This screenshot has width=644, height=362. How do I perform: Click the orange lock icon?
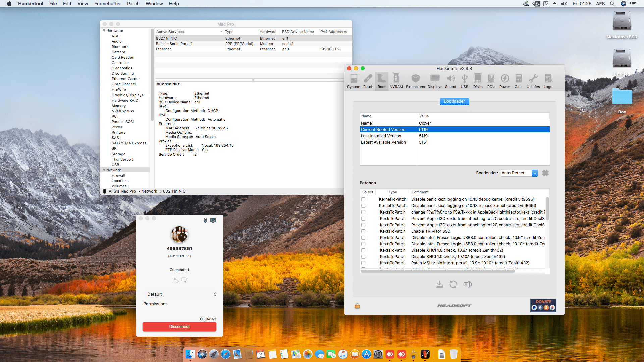(357, 306)
